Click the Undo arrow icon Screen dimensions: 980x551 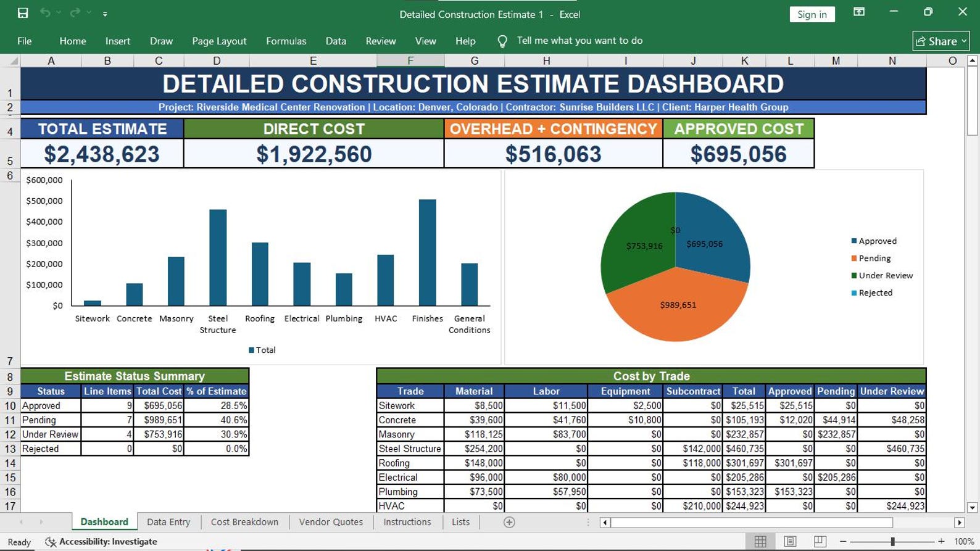45,13
